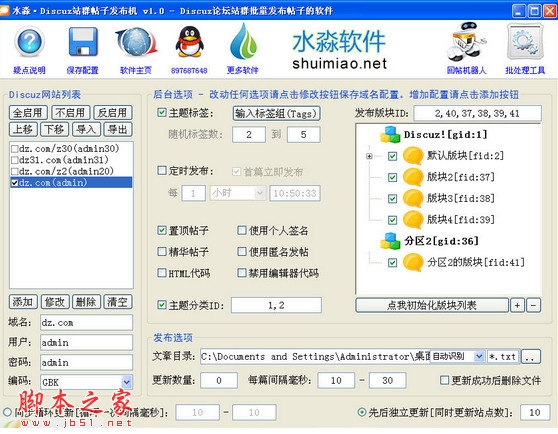Click the 保存配置 floppy disk icon
The width and height of the screenshot is (558, 434).
83,42
